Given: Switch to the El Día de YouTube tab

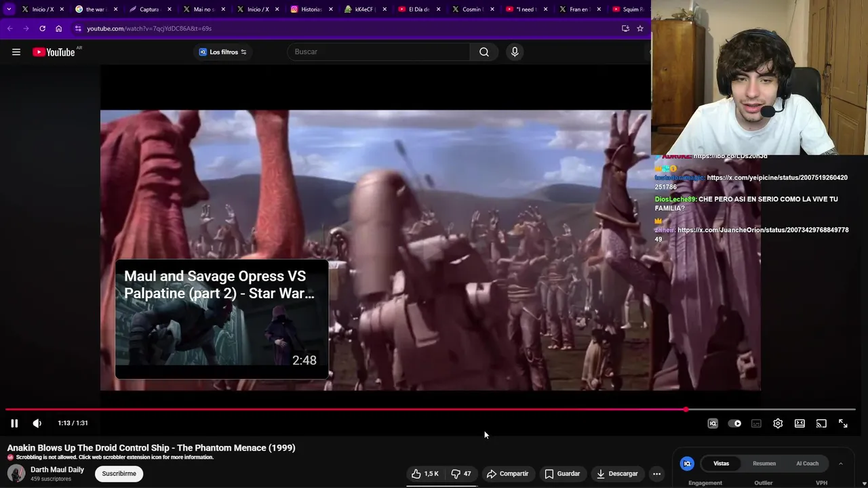Looking at the screenshot, I should point(418,9).
